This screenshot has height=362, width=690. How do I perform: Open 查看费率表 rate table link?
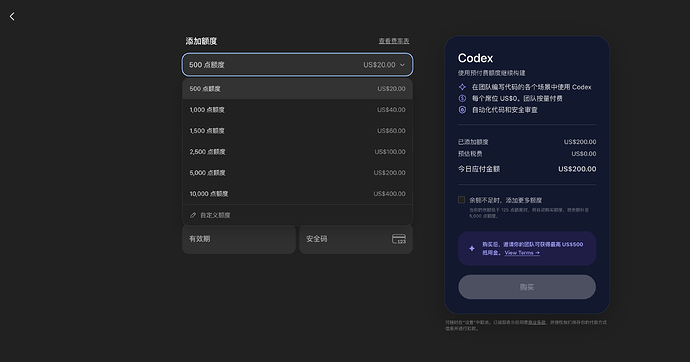(394, 41)
